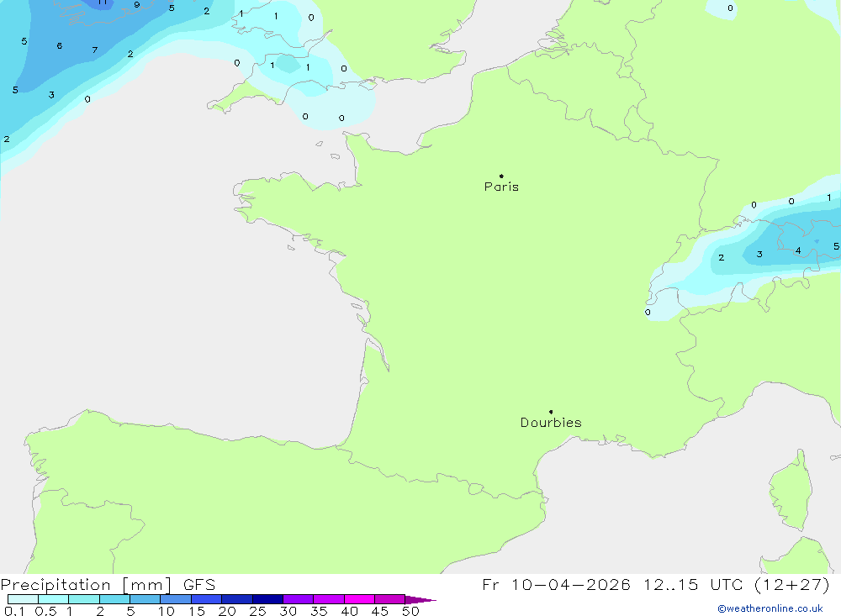Click the black dot marking Paris
Image resolution: width=841 pixels, height=616 pixels.
501,176
